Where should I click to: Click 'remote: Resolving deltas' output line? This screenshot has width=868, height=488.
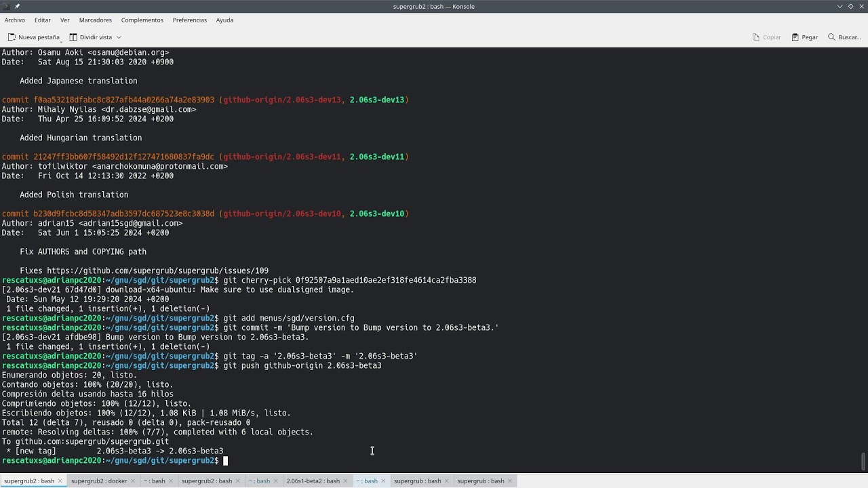pyautogui.click(x=157, y=432)
